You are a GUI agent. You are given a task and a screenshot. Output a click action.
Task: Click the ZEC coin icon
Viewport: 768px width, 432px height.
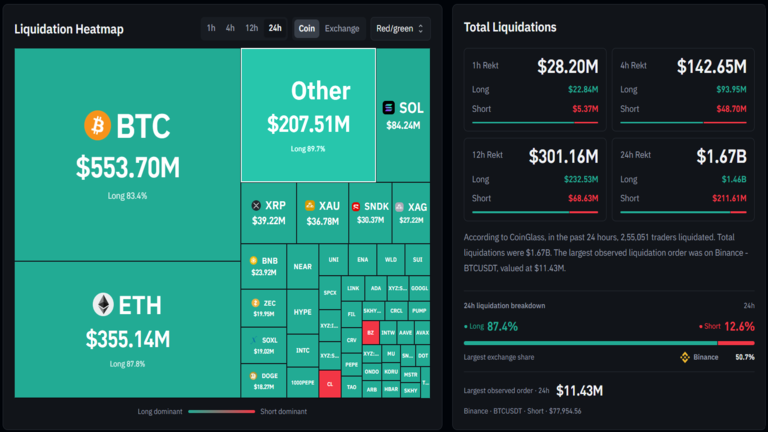(x=255, y=303)
